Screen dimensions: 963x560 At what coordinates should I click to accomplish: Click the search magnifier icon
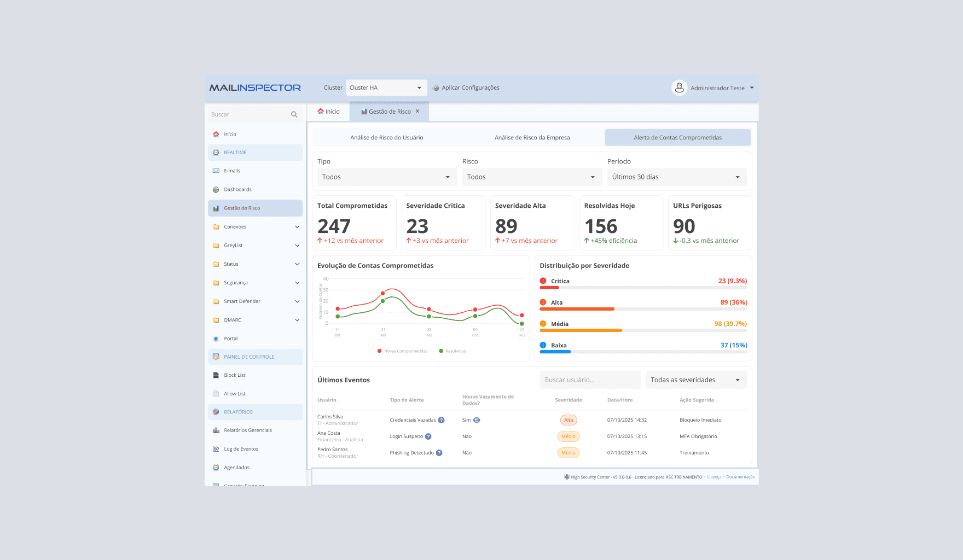[294, 115]
